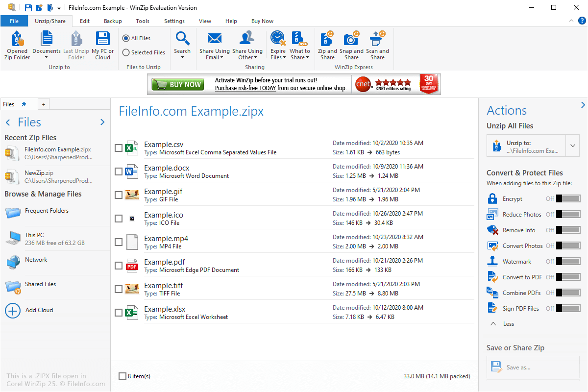Viewport: 588px width, 392px height.
Task: Open Snap and Share
Action: click(351, 45)
